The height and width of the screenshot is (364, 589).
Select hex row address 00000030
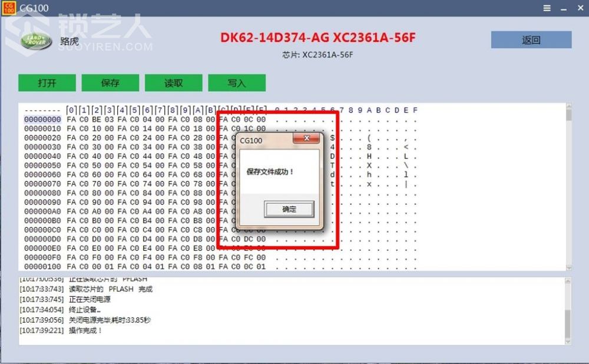42,147
